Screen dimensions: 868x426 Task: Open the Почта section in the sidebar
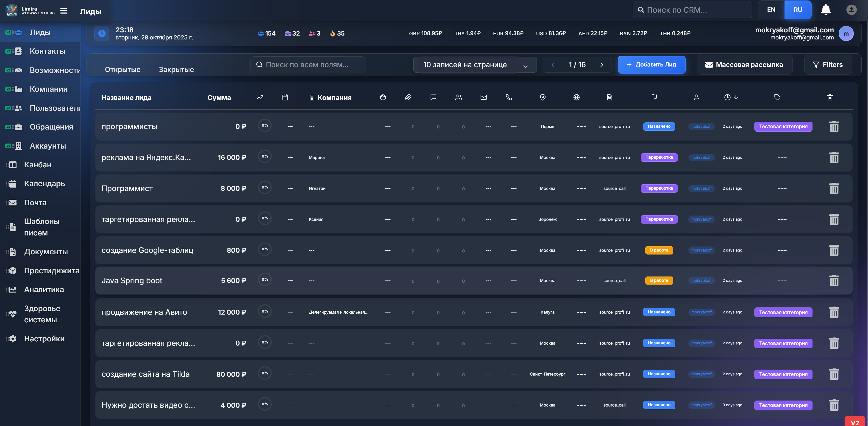pyautogui.click(x=35, y=203)
